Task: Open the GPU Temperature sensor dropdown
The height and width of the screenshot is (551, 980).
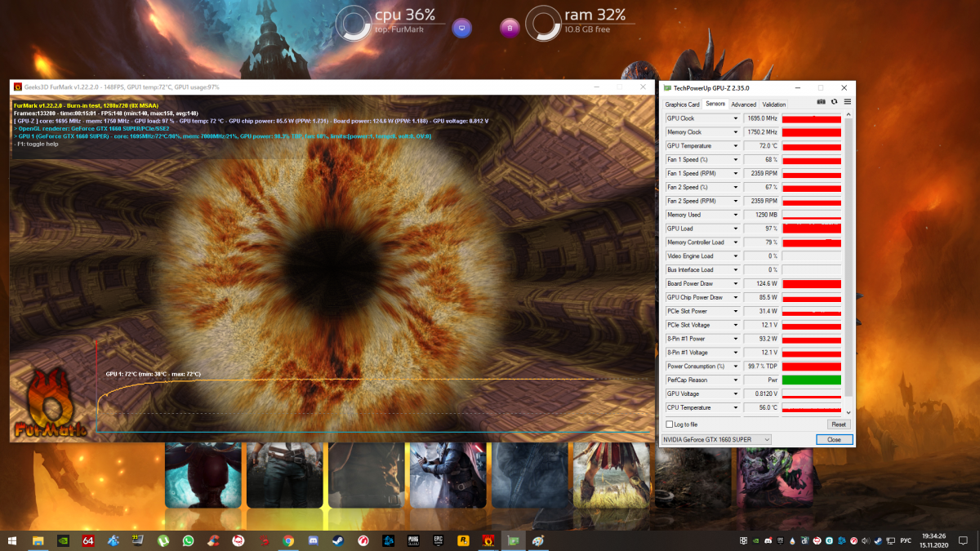Action: point(736,146)
